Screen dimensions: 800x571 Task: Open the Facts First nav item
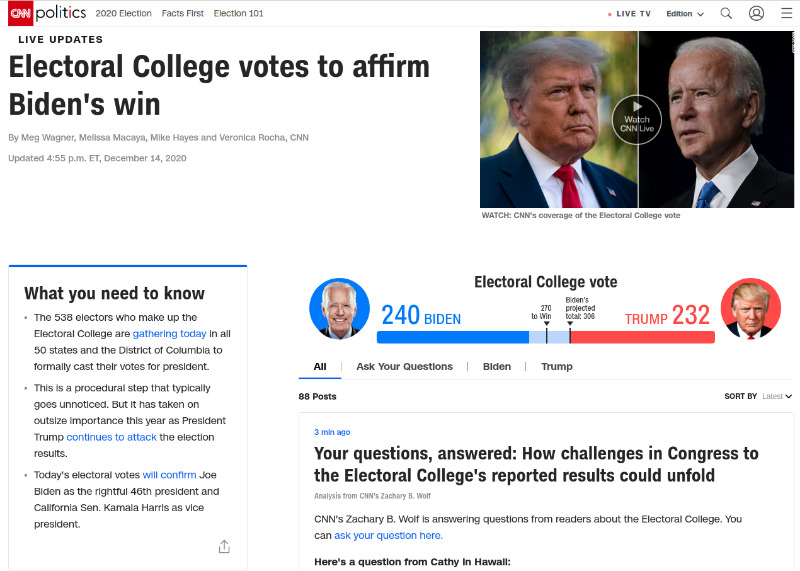[183, 13]
